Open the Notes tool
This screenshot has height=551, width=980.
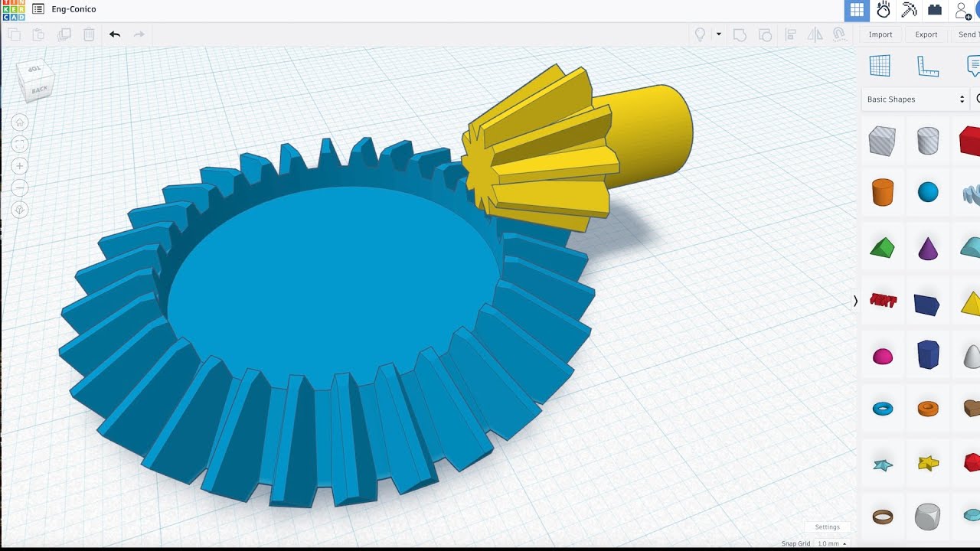pyautogui.click(x=973, y=67)
